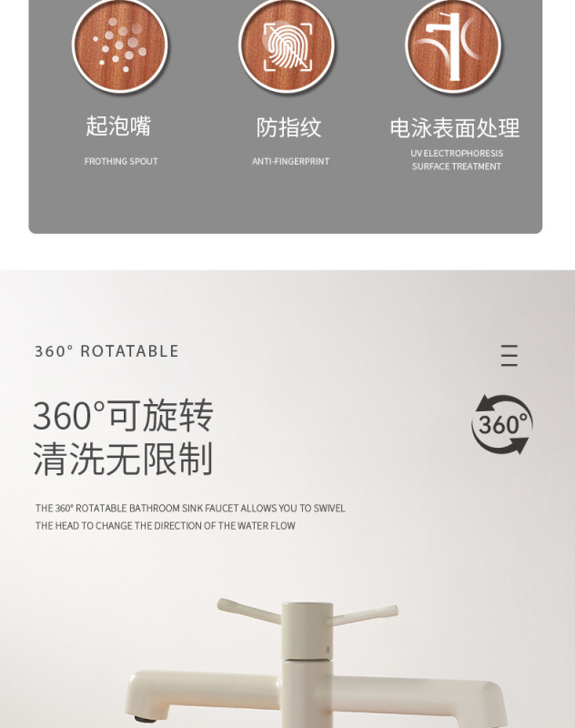Image resolution: width=575 pixels, height=728 pixels.
Task: Click the 360° ROTATABLE heading
Action: [x=106, y=351]
